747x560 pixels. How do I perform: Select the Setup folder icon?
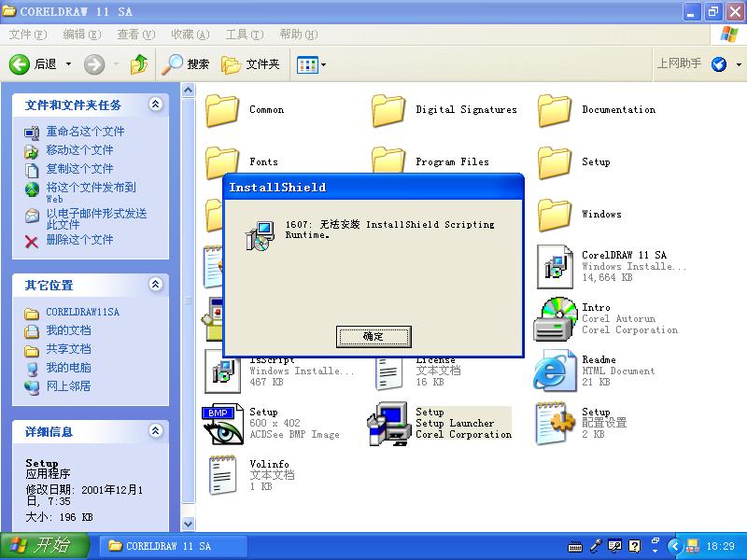pos(555,162)
